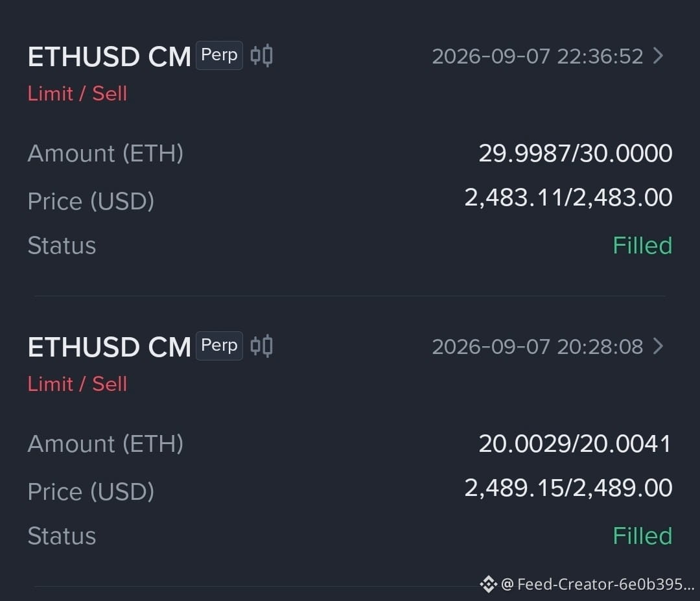The width and height of the screenshot is (700, 601).
Task: Open first ETHUSD CM order title
Action: (110, 56)
